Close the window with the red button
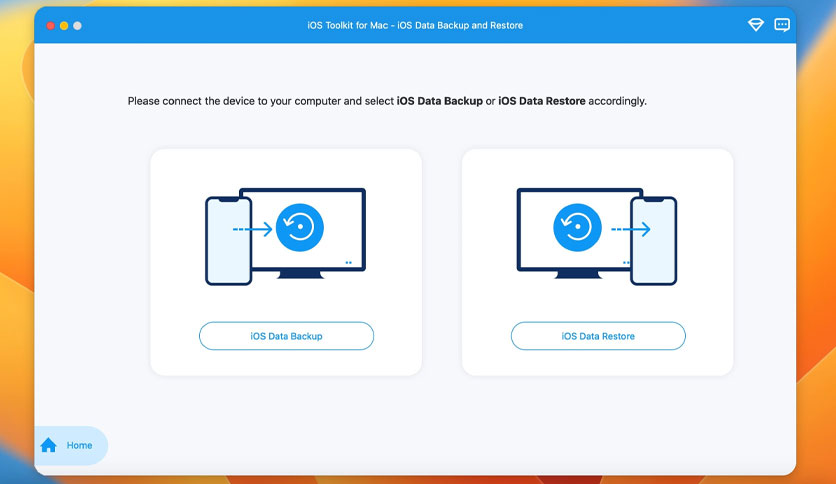836x484 pixels. (51, 26)
